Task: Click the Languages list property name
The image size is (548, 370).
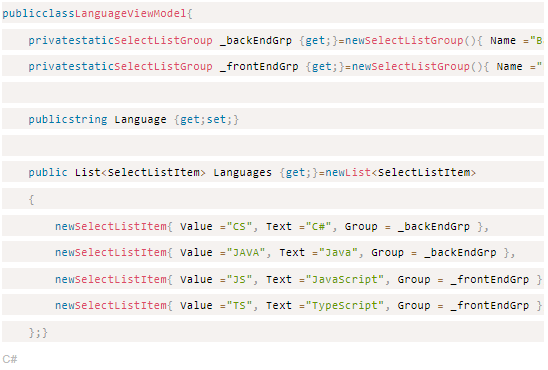Action: pyautogui.click(x=243, y=173)
